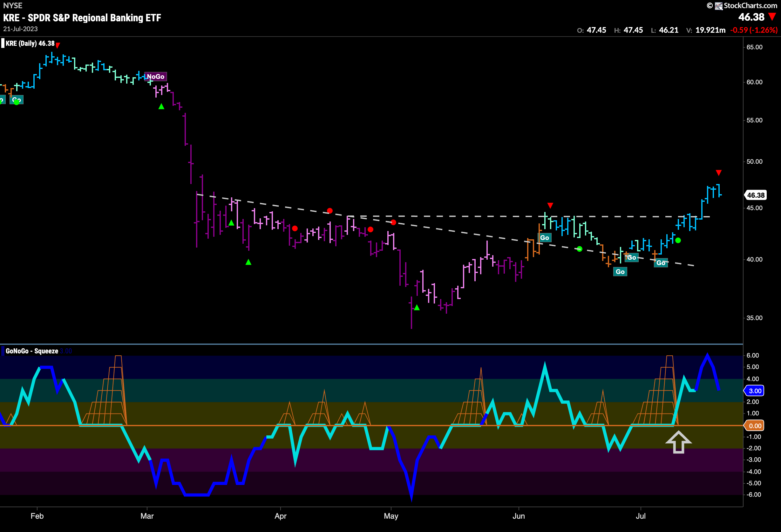Click the lowest Go flag in late June
Image resolution: width=781 pixels, height=532 pixels.
[x=620, y=271]
